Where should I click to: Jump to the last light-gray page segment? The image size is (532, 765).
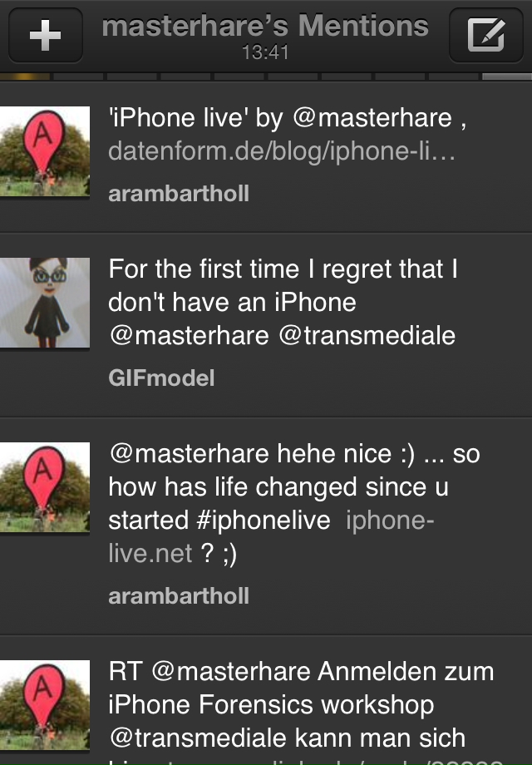506,76
